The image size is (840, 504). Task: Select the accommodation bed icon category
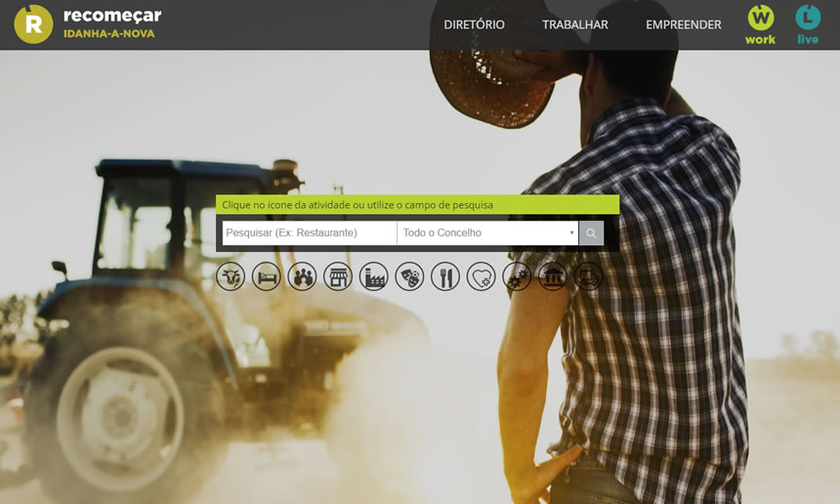pyautogui.click(x=267, y=276)
